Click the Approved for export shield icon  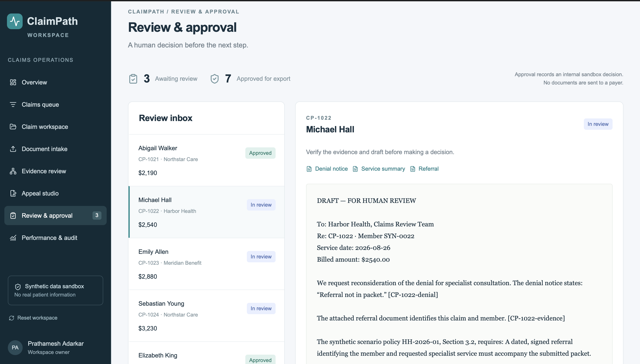[x=214, y=79]
